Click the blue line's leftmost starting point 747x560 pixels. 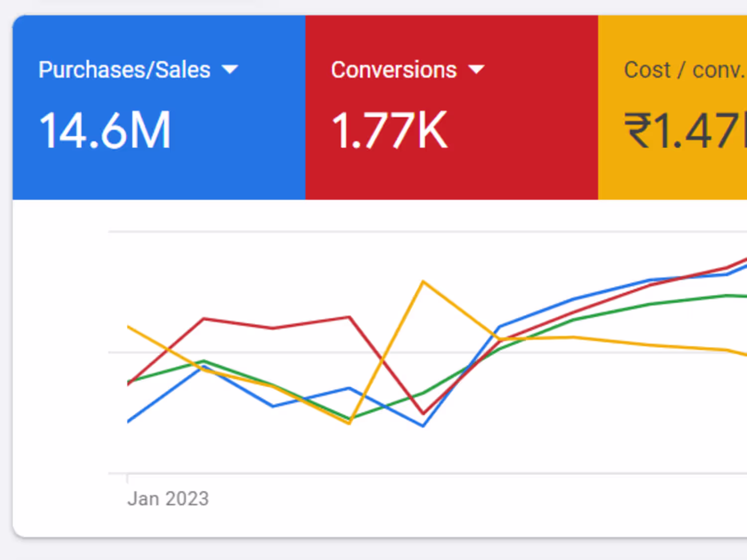coord(128,421)
